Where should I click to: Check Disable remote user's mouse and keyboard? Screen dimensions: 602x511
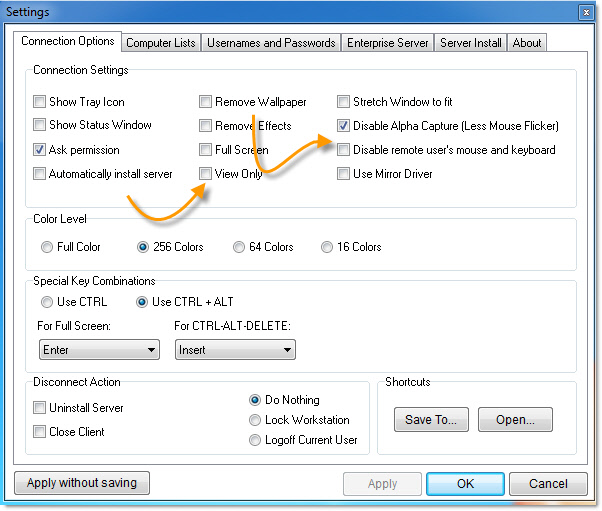click(x=343, y=150)
